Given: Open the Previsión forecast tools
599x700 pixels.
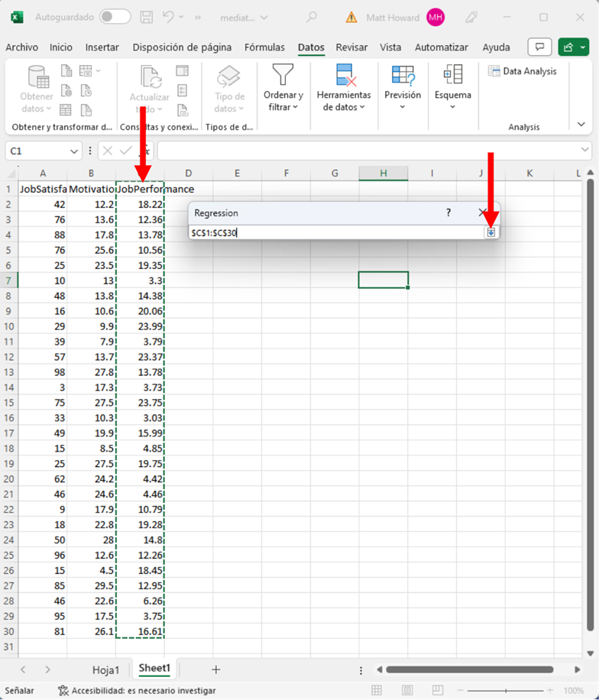Looking at the screenshot, I should coord(403,87).
